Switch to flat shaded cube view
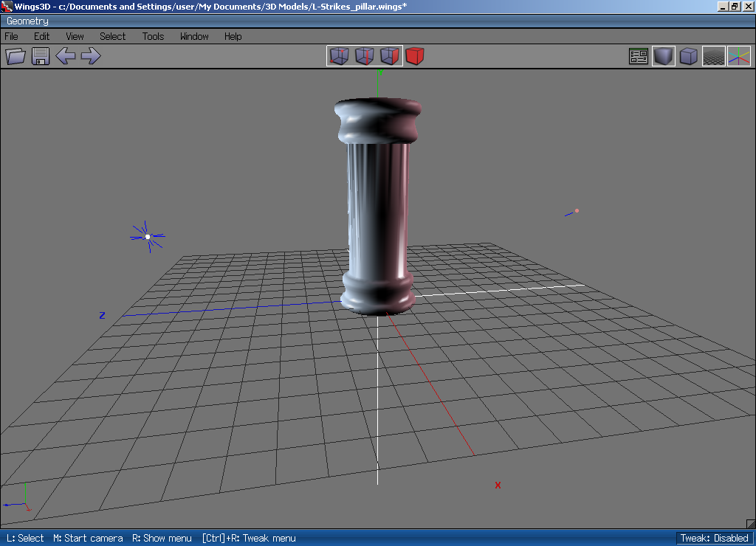Viewport: 756px width, 546px height. point(688,55)
